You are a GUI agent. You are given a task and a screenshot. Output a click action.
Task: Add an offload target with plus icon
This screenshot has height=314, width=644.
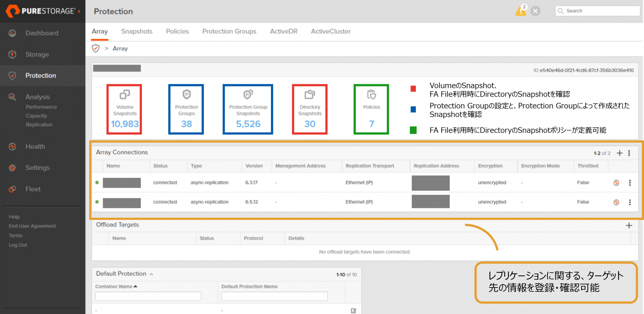pos(629,225)
